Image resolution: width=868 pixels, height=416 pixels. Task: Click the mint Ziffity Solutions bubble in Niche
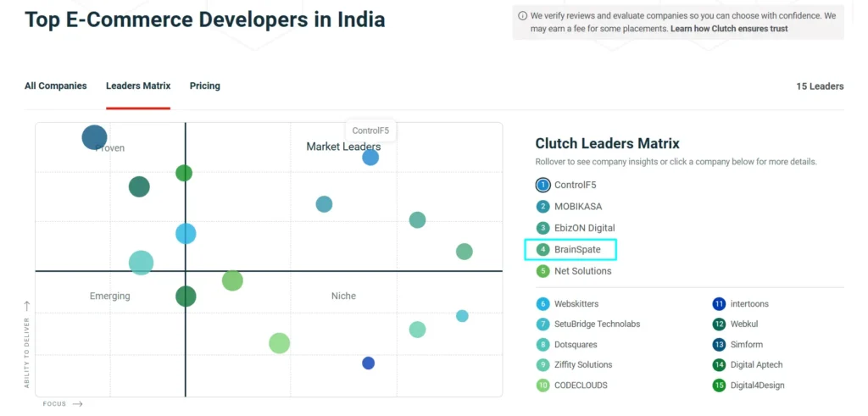[x=417, y=330]
